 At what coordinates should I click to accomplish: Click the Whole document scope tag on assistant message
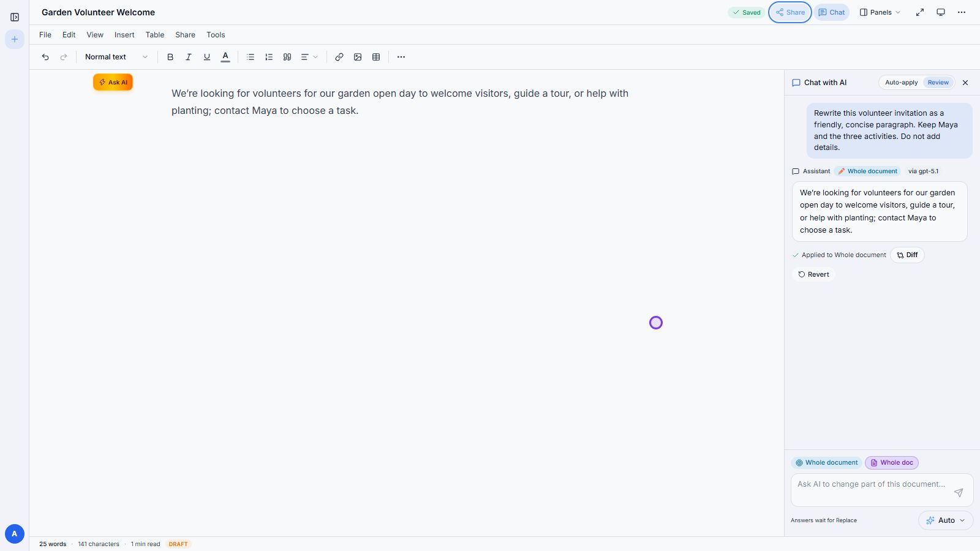tap(867, 171)
